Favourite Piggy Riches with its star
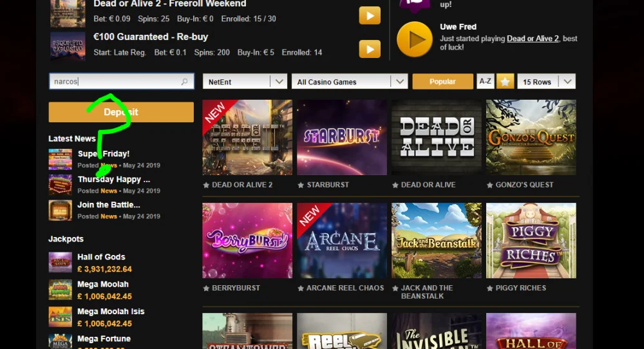Screen dimensions: 644x349 489,288
